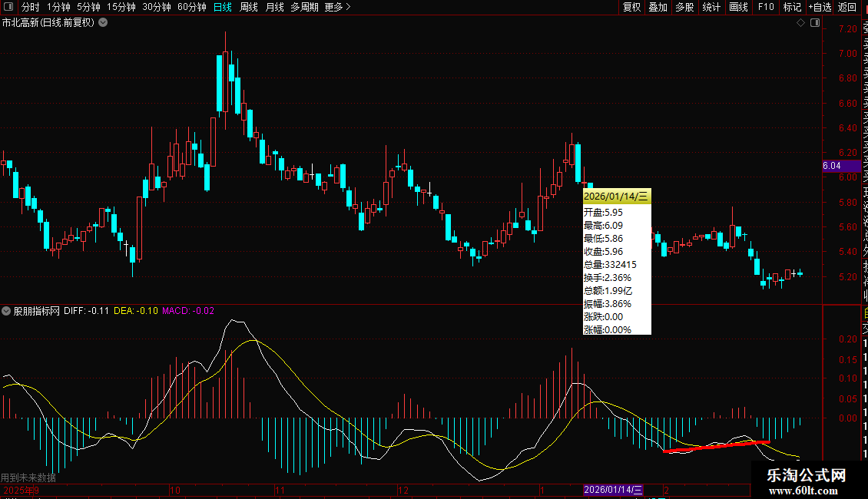The height and width of the screenshot is (499, 868).
Task: Click the DIFF: -0.11 indicator value
Action: point(86,311)
